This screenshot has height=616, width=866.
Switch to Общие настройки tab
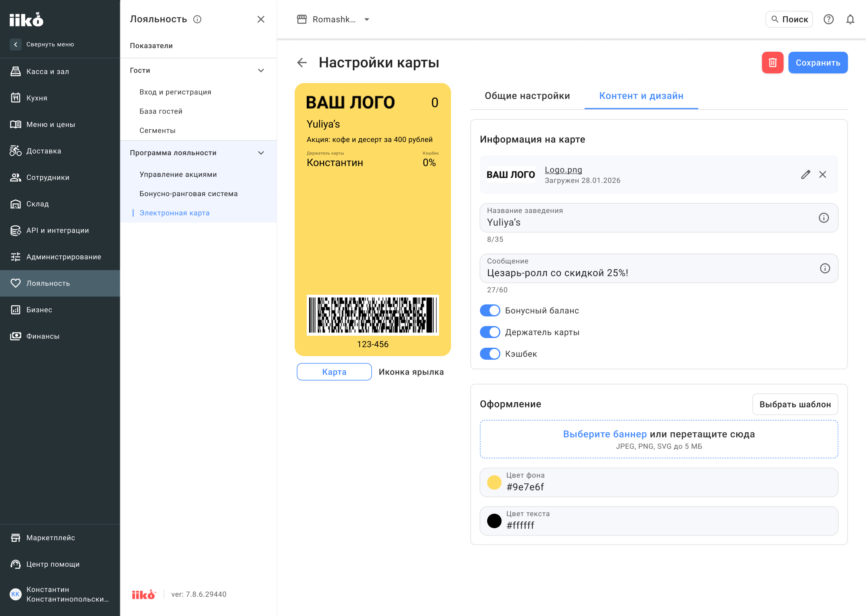click(x=527, y=96)
